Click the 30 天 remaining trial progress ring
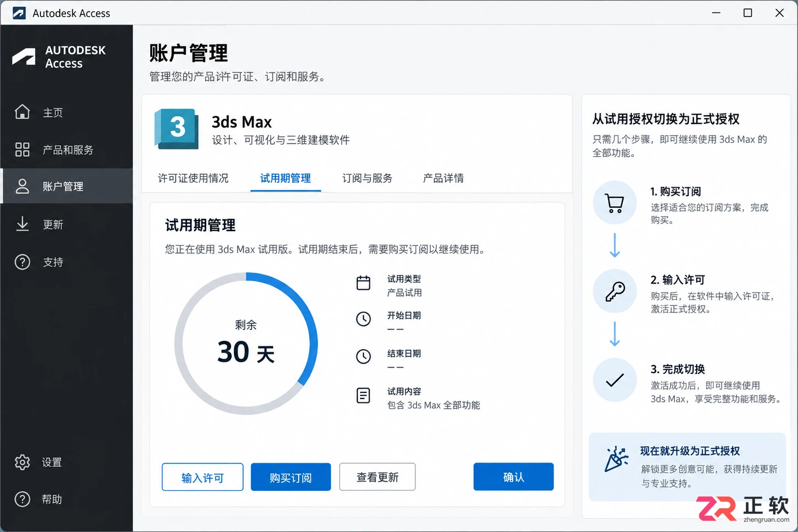This screenshot has width=798, height=532. (246, 344)
